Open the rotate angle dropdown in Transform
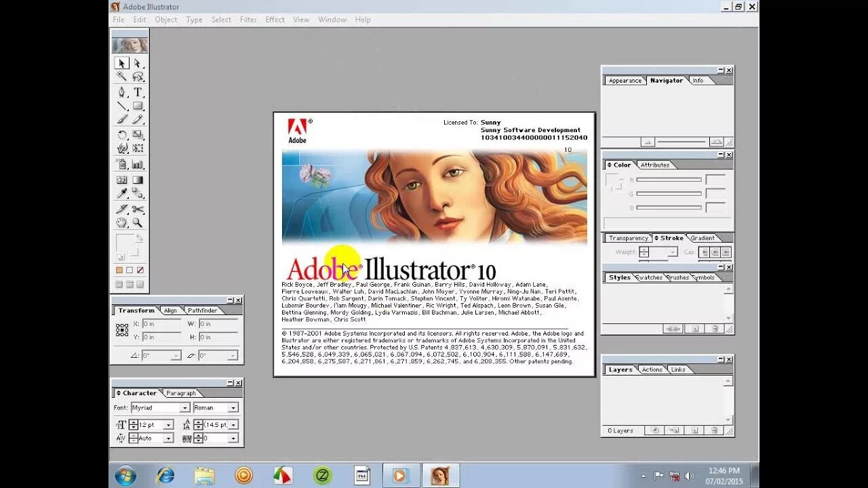The width and height of the screenshot is (868, 488). pos(176,355)
